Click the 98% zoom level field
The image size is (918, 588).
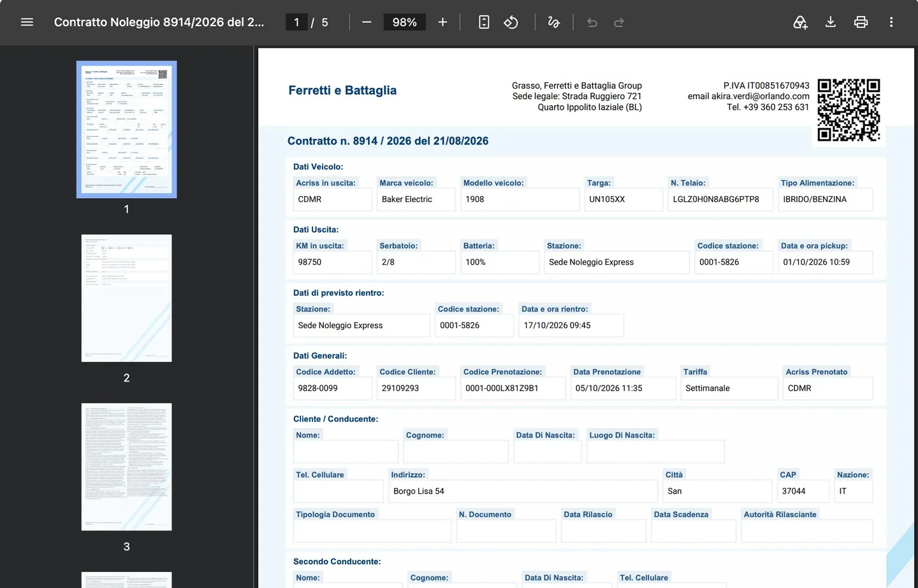(x=405, y=22)
